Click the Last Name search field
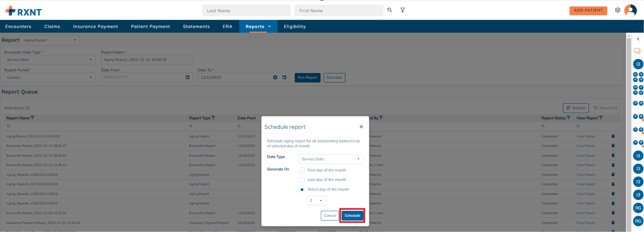 click(246, 11)
